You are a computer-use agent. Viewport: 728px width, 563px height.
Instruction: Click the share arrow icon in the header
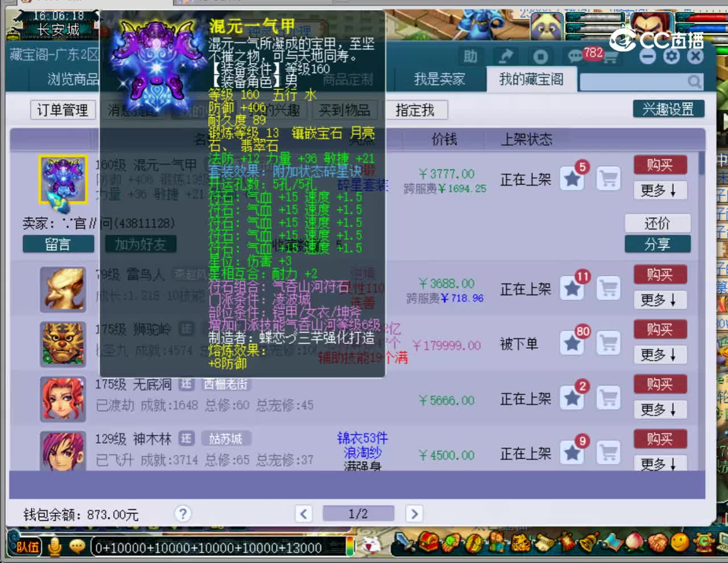click(506, 56)
